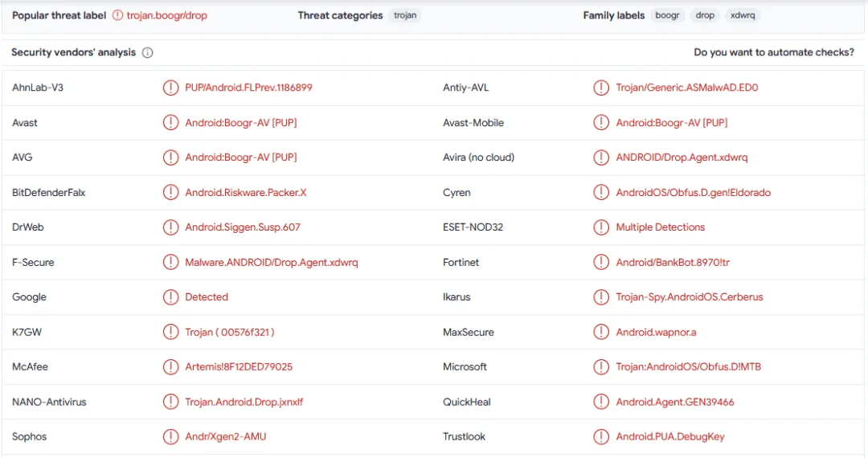
Task: Select Android.Siggen.Susp.607 detection text
Action: click(243, 227)
